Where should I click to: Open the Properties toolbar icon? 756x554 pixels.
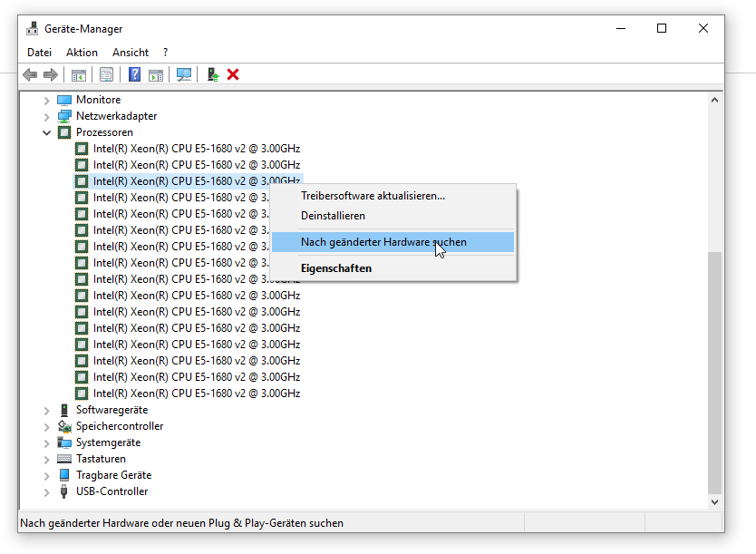107,74
